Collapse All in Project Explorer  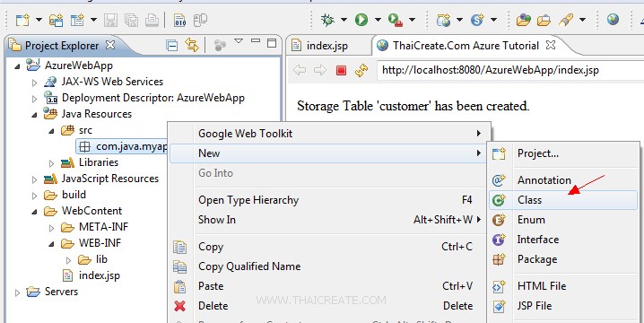pyautogui.click(x=171, y=45)
